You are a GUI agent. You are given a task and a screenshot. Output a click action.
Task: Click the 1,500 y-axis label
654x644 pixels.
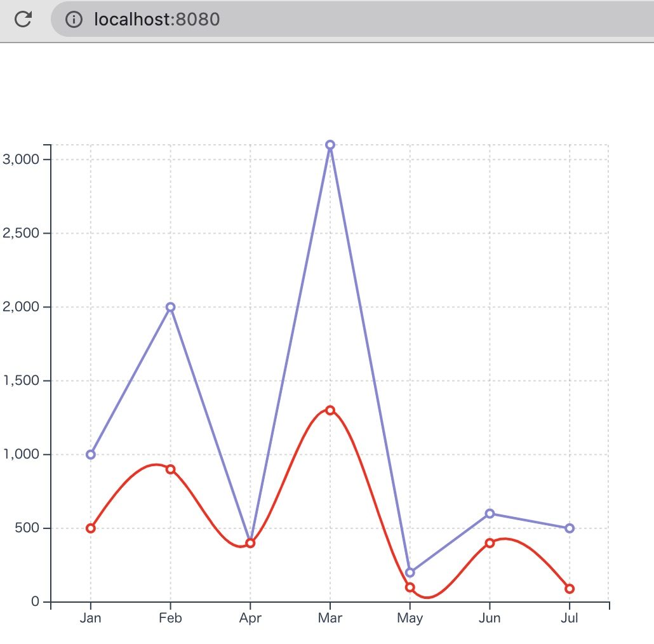point(21,381)
